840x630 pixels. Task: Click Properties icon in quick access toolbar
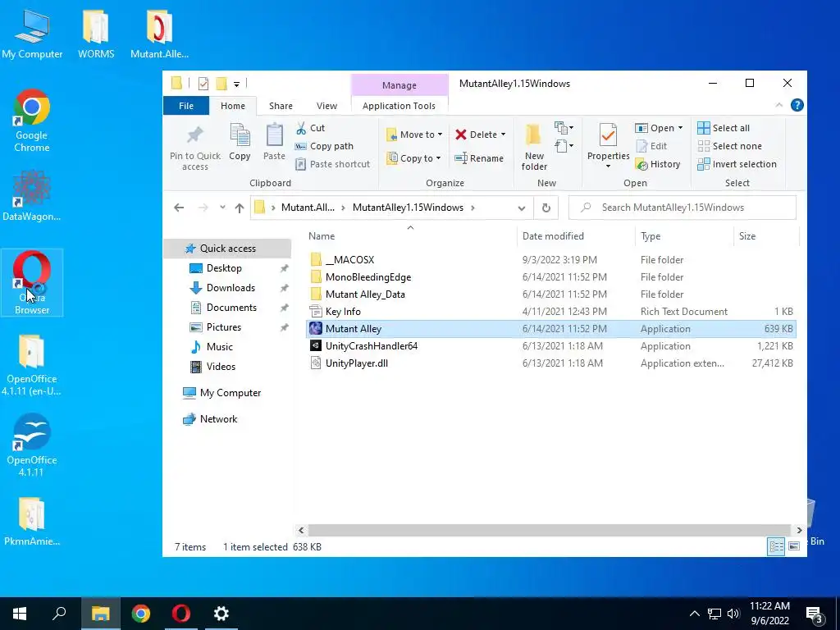pyautogui.click(x=203, y=84)
